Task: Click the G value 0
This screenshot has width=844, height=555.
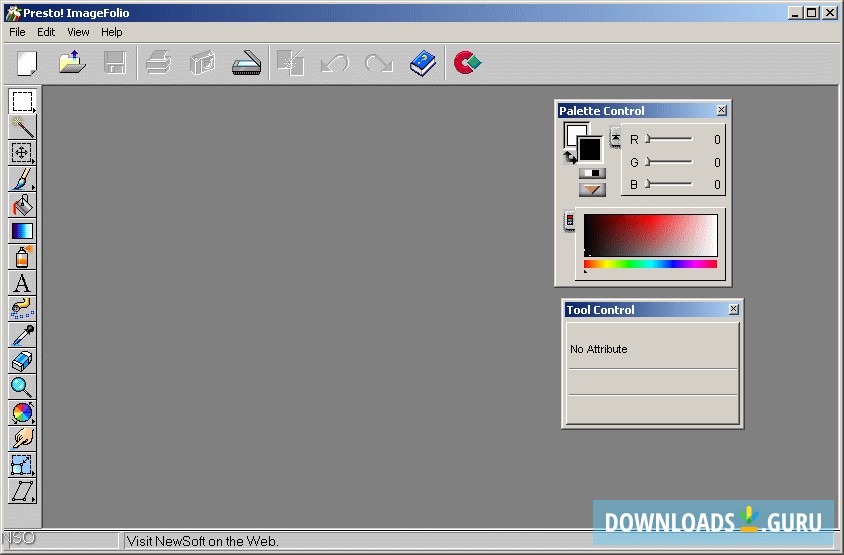Action: coord(717,162)
